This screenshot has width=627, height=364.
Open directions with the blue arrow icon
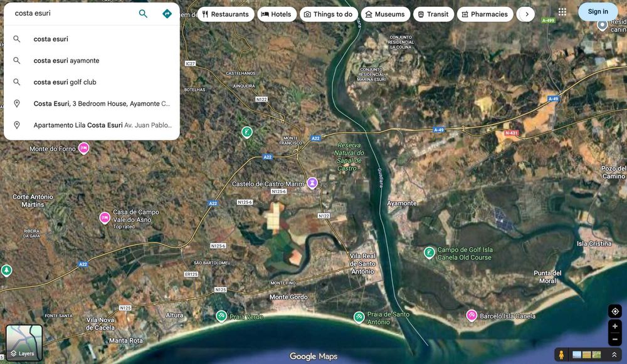167,14
